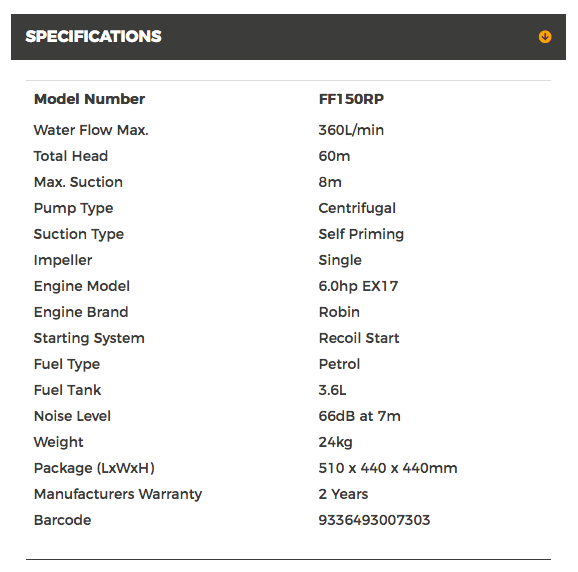
Task: Click the SPECIFICATIONS header title
Action: click(93, 36)
